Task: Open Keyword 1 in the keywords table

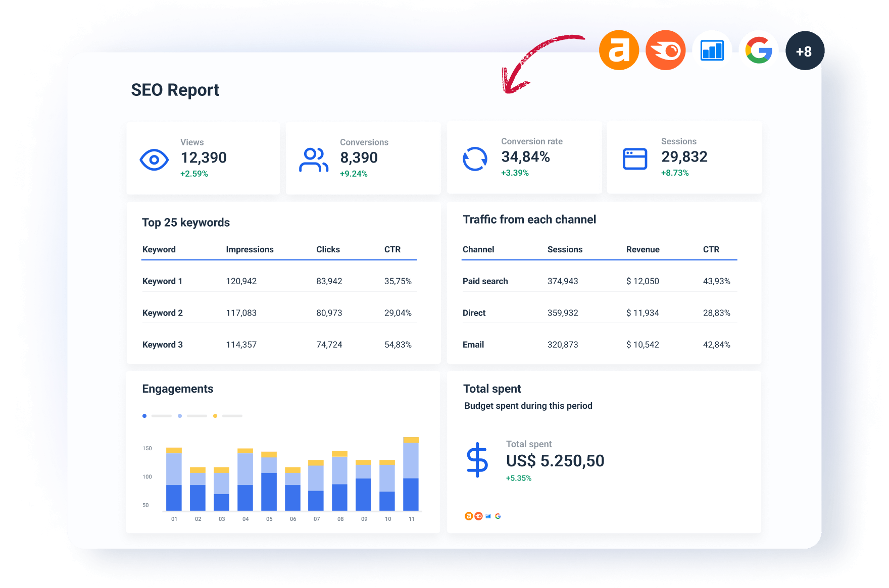Action: pyautogui.click(x=162, y=281)
